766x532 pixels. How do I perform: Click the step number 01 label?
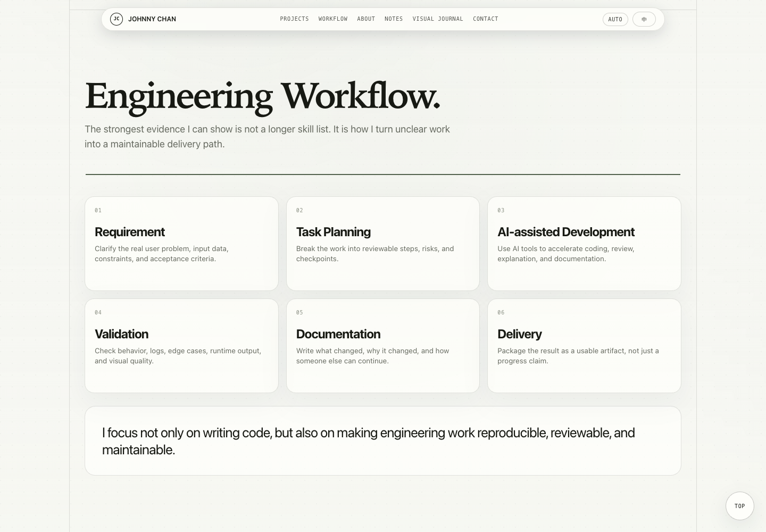click(98, 210)
